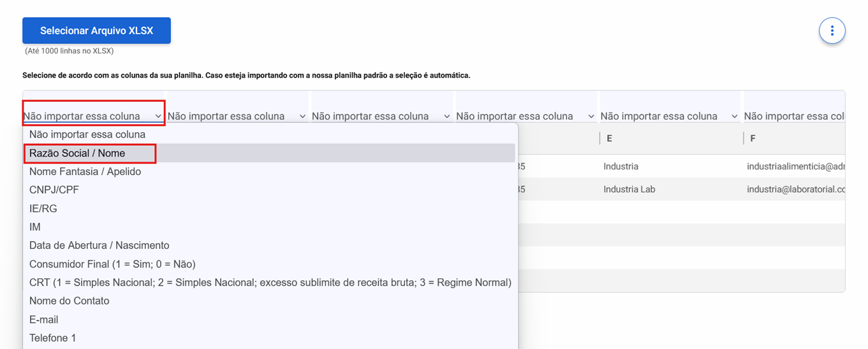Open the column E import dropdown
Screen dimensions: 868x349
(x=670, y=116)
